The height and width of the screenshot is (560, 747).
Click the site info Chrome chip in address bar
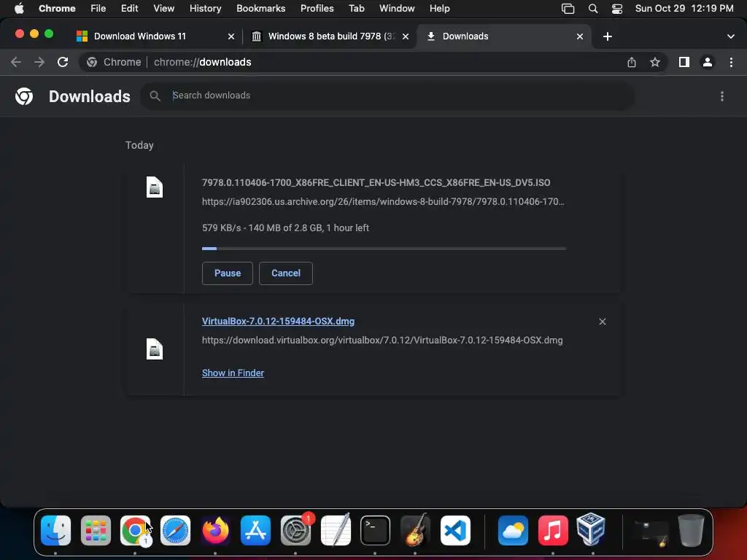[114, 62]
